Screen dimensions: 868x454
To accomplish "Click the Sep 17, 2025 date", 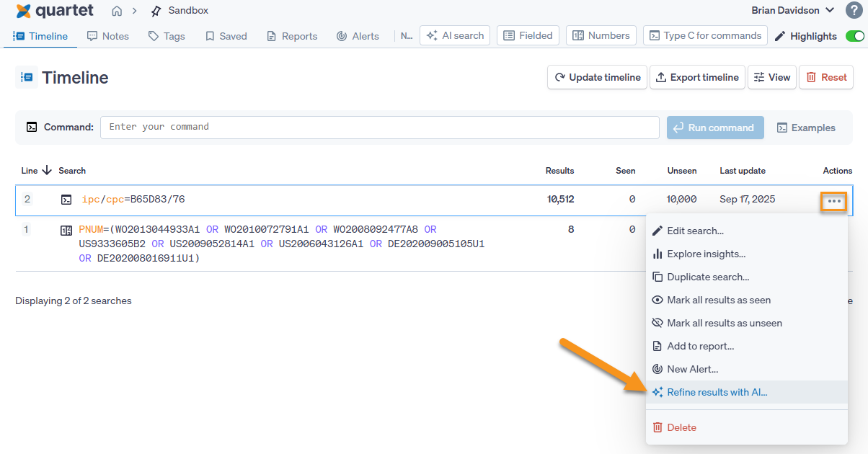I will pos(748,200).
